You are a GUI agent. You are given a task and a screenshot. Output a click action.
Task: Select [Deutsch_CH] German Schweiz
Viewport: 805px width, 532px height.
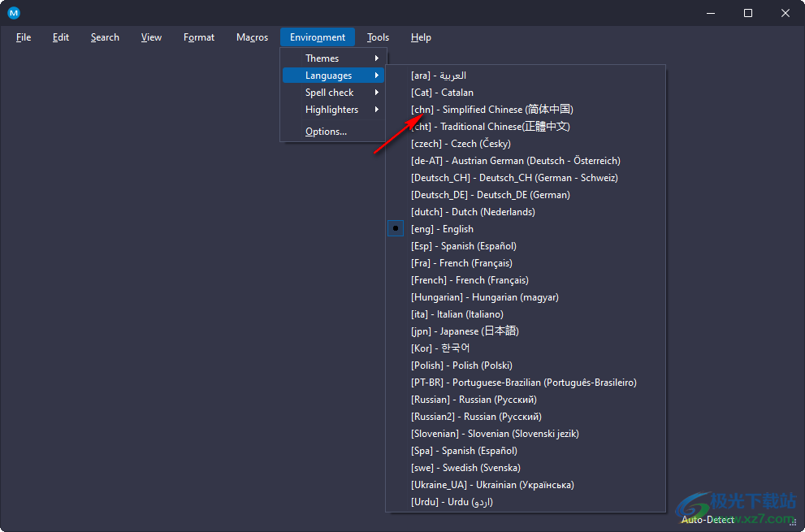click(526, 178)
